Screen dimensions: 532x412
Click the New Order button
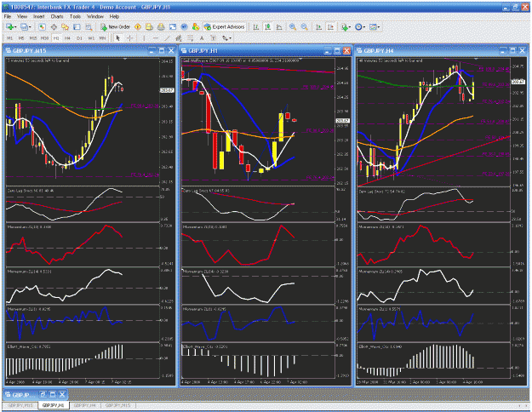(x=116, y=26)
